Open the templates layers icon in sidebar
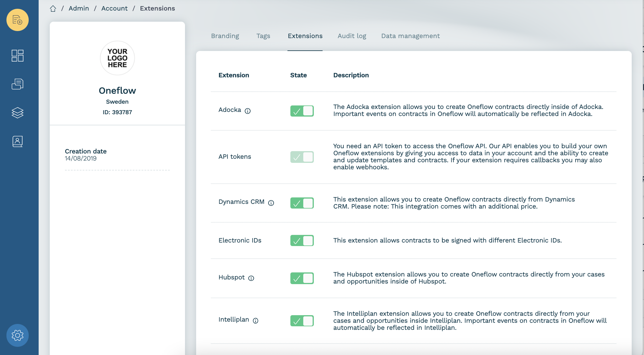The height and width of the screenshot is (355, 644). tap(18, 112)
